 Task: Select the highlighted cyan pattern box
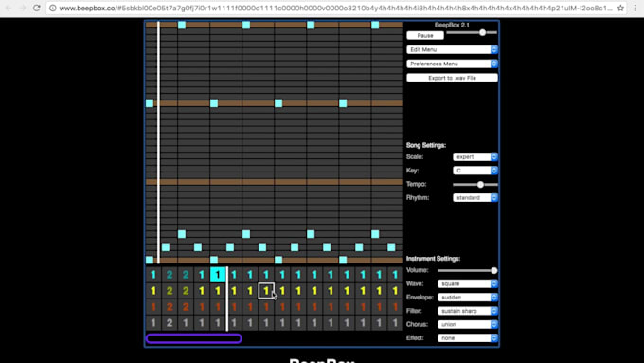tap(218, 275)
